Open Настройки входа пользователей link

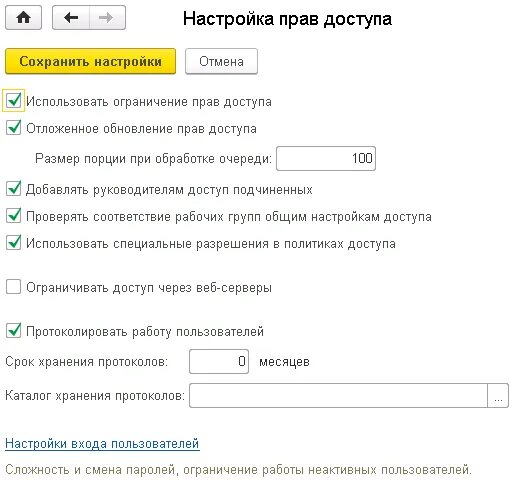point(102,444)
